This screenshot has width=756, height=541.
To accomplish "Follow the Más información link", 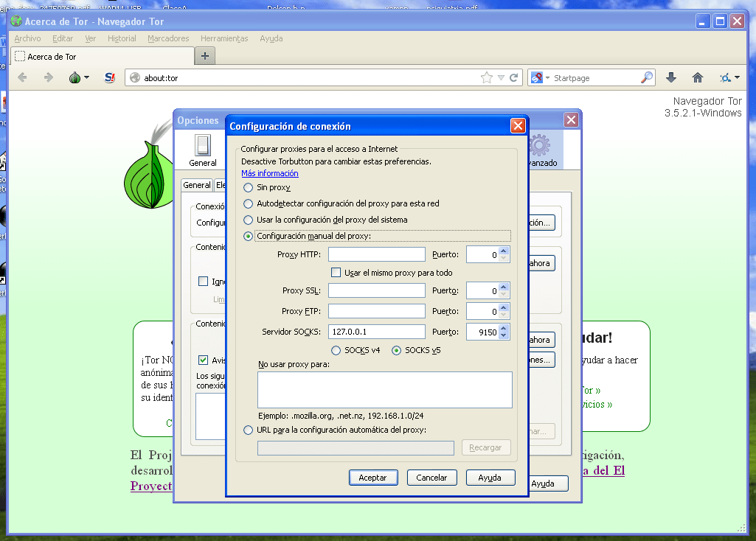I will 269,173.
